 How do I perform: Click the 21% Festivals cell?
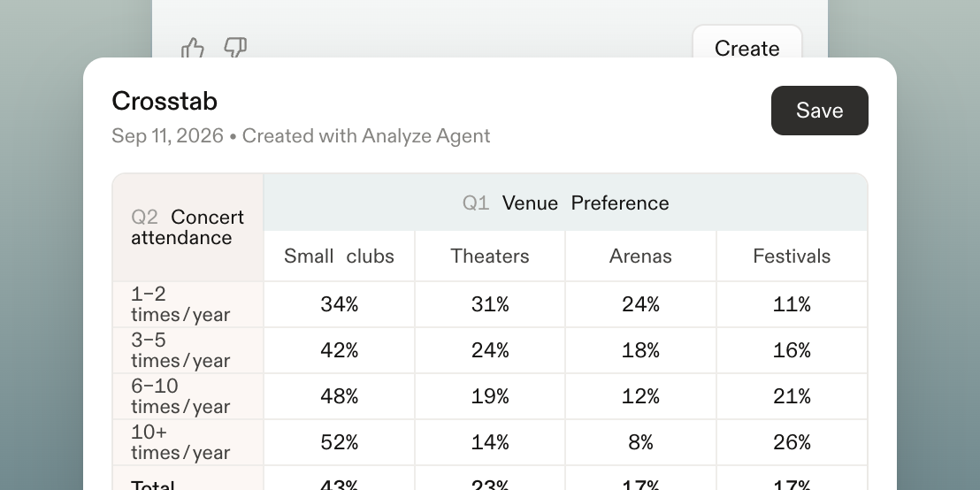792,396
